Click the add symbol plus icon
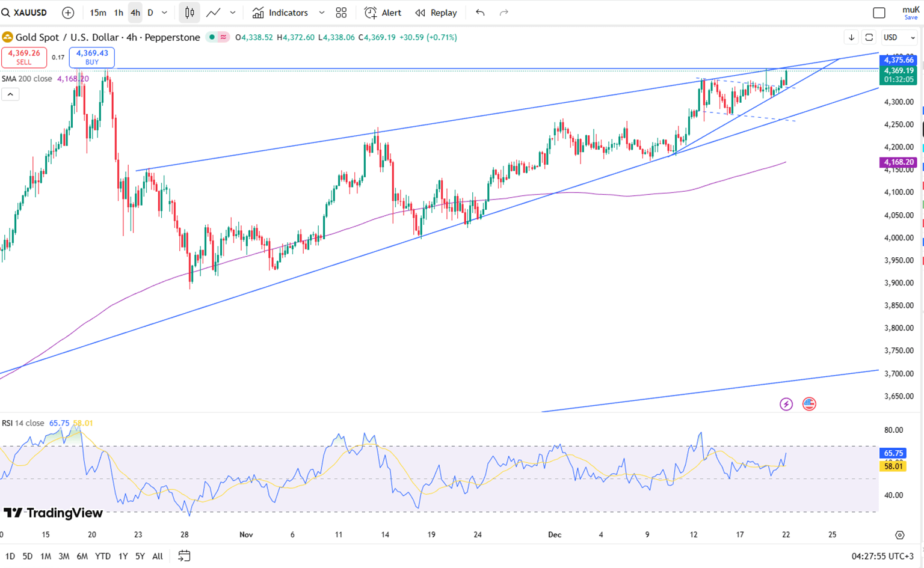The image size is (924, 568). tap(68, 13)
